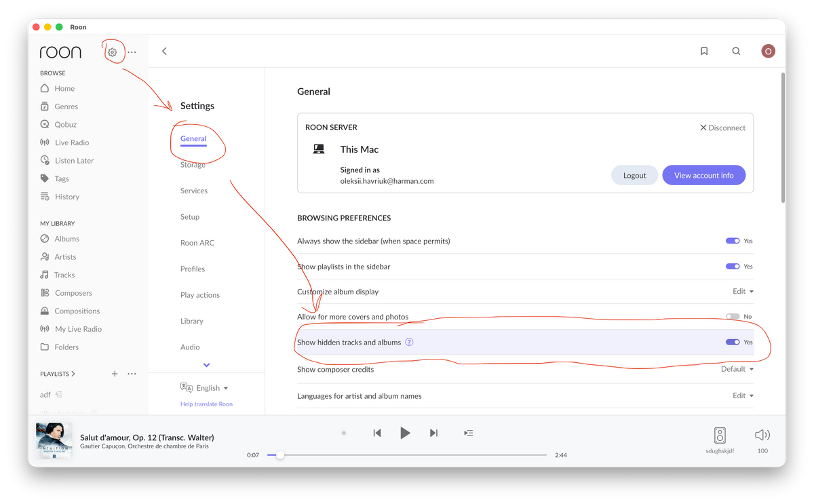Toggle Always show the sidebar switch
The height and width of the screenshot is (504, 814).
pos(733,241)
